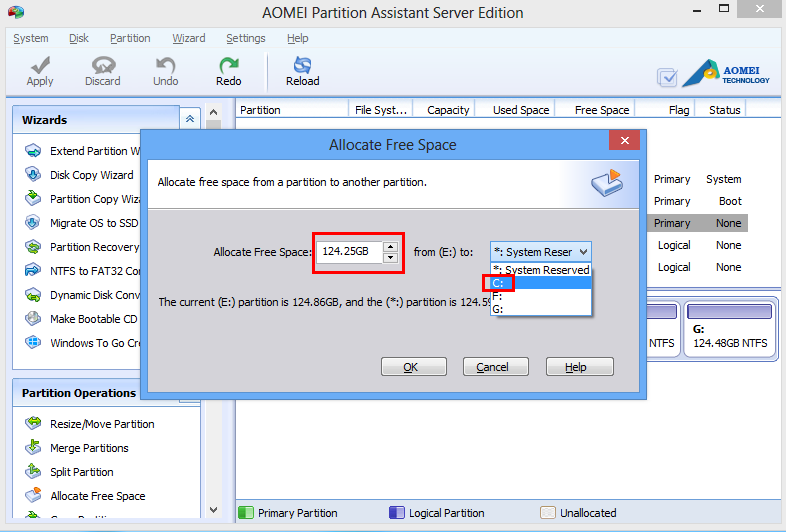Viewport: 786px width, 532px height.
Task: Sort by Status column header
Action: [721, 110]
